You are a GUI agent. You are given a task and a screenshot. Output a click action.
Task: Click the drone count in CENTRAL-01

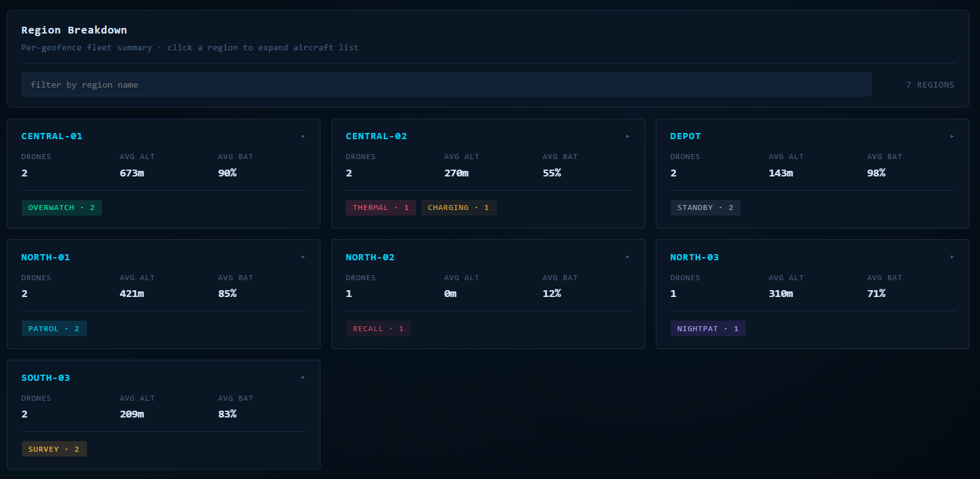pyautogui.click(x=24, y=173)
